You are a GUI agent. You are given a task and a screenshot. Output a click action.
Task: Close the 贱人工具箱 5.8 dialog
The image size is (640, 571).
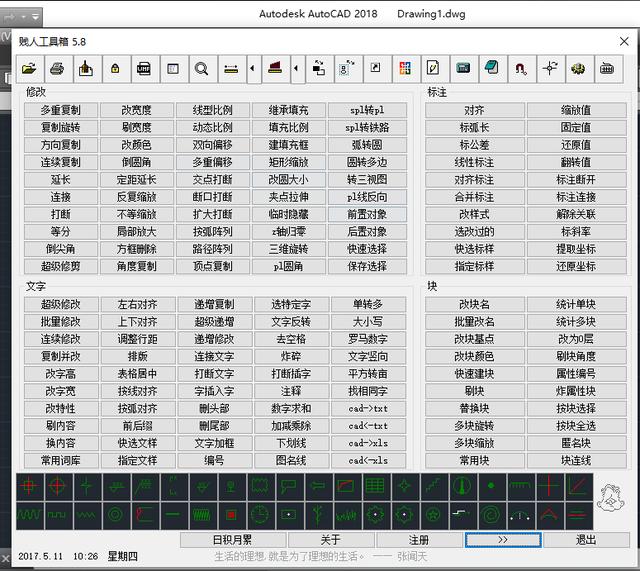624,41
